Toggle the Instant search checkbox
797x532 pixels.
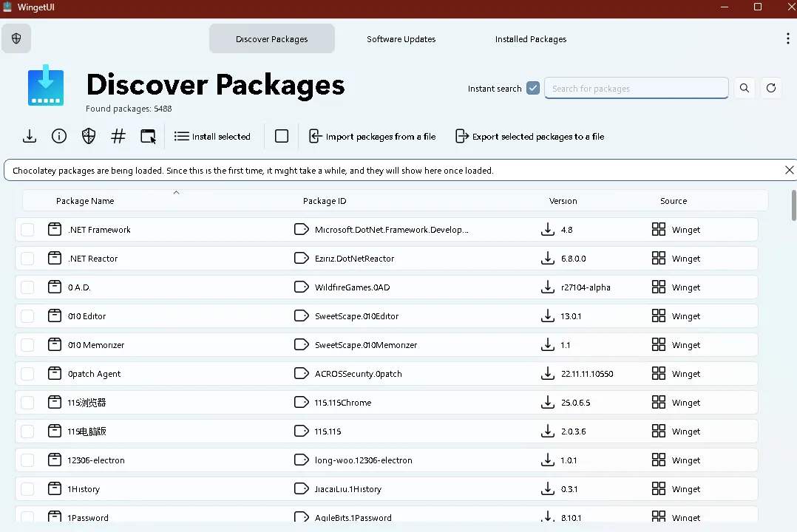pyautogui.click(x=533, y=88)
